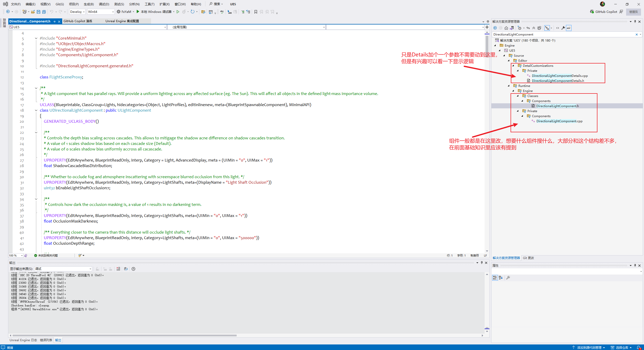Viewport: 644px width, 350px height.
Task: Toggle auto-hide pin on Solution Explorer panel
Action: tap(635, 22)
